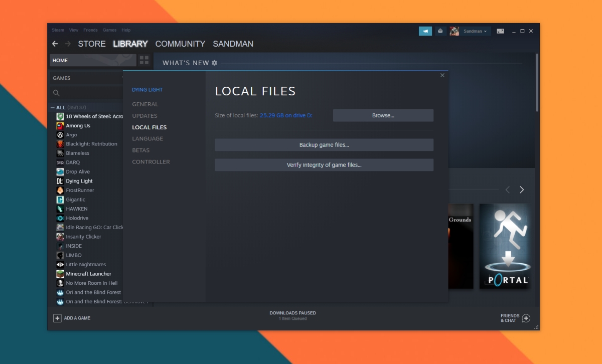Open the Portal game thumbnail
Viewport: 602px width, 364px height.
[x=505, y=246]
